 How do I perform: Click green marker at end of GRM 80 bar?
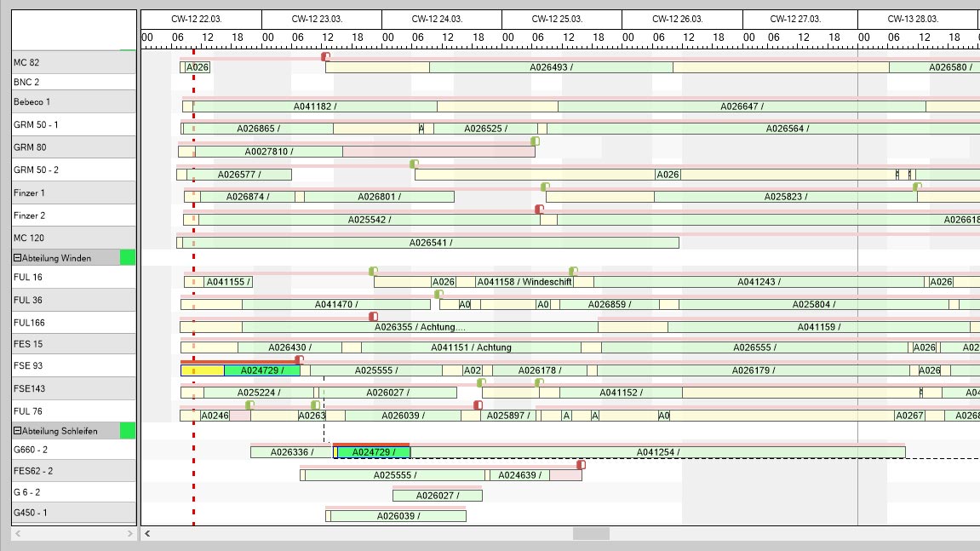[535, 141]
